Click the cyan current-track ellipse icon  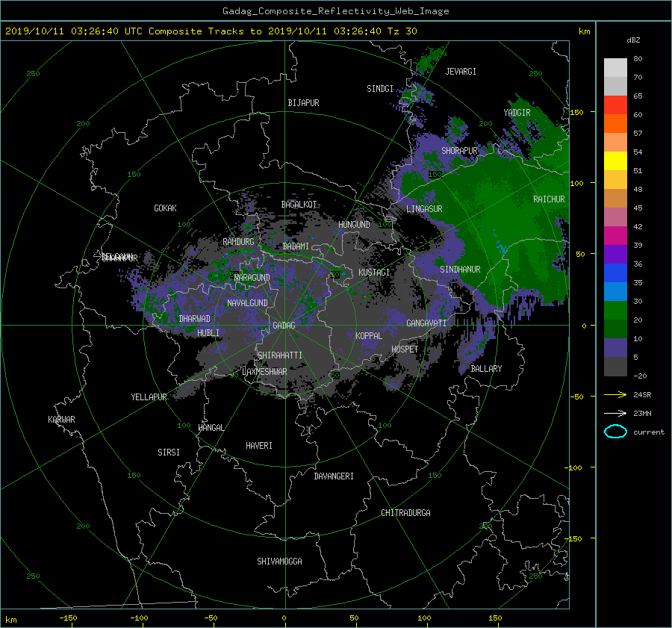[x=615, y=432]
